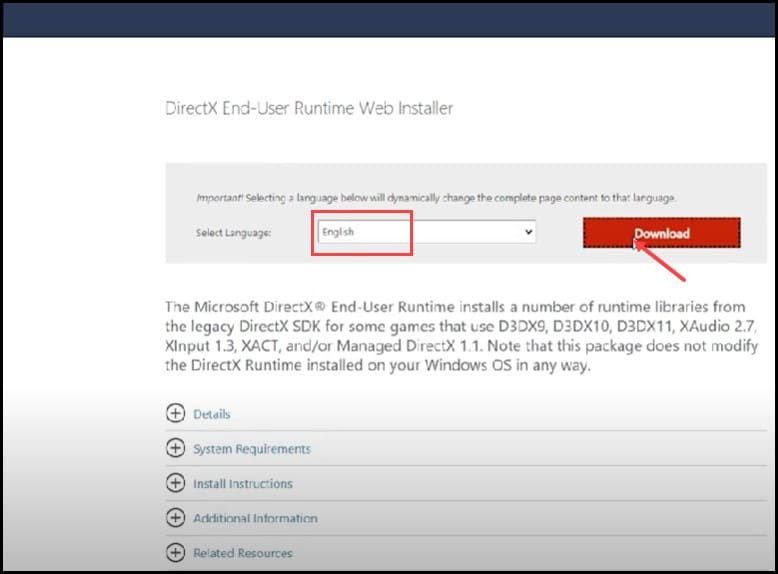Screen dimensions: 778x574
Task: Open the Related Resources section label
Action: pos(243,553)
